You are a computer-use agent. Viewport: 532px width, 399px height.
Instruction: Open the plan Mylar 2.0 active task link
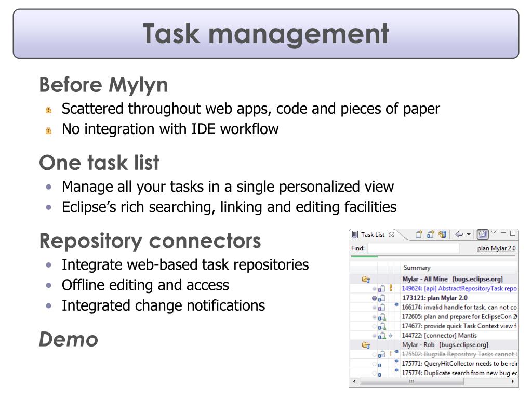click(496, 248)
